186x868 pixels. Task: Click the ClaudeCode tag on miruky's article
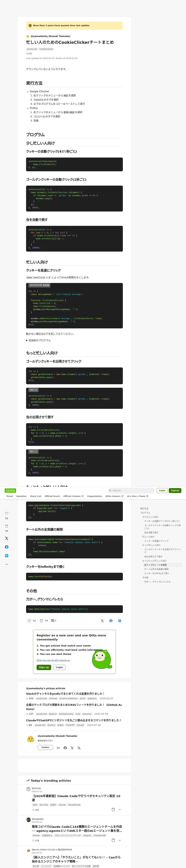pos(74,805)
